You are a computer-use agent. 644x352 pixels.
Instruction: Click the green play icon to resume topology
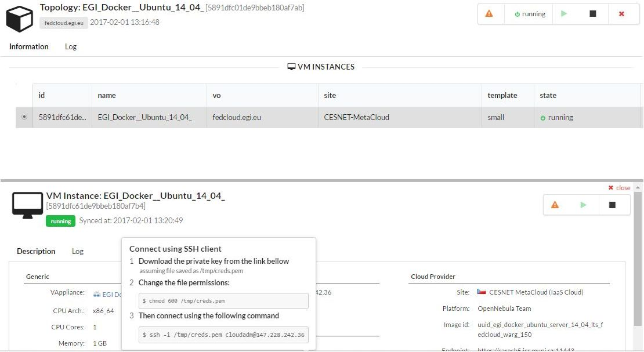(x=565, y=13)
